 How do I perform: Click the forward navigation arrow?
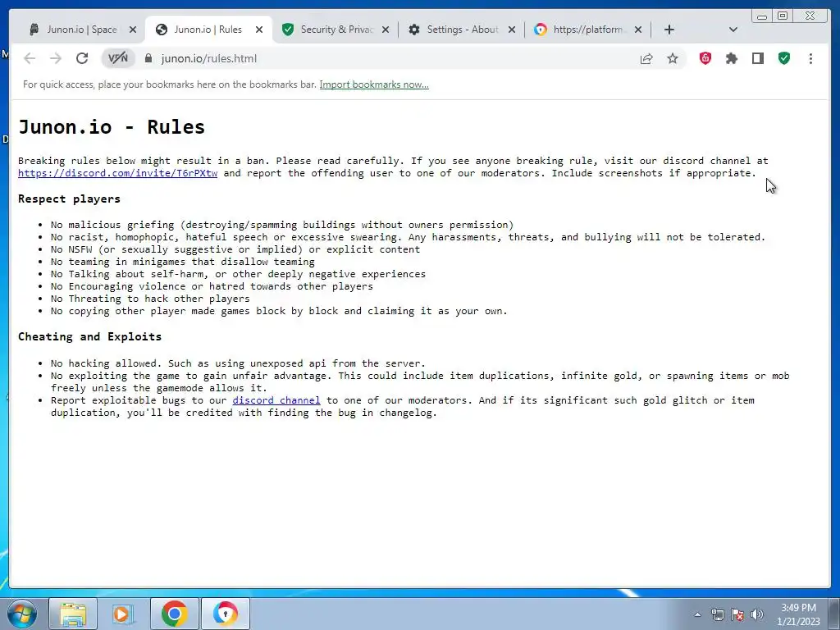point(56,58)
